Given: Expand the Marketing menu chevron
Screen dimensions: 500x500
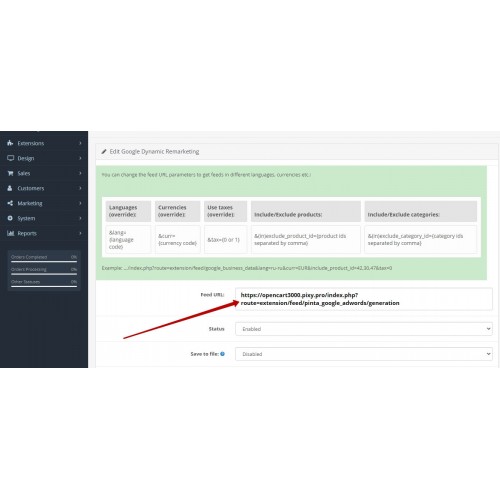Looking at the screenshot, I should pos(80,203).
